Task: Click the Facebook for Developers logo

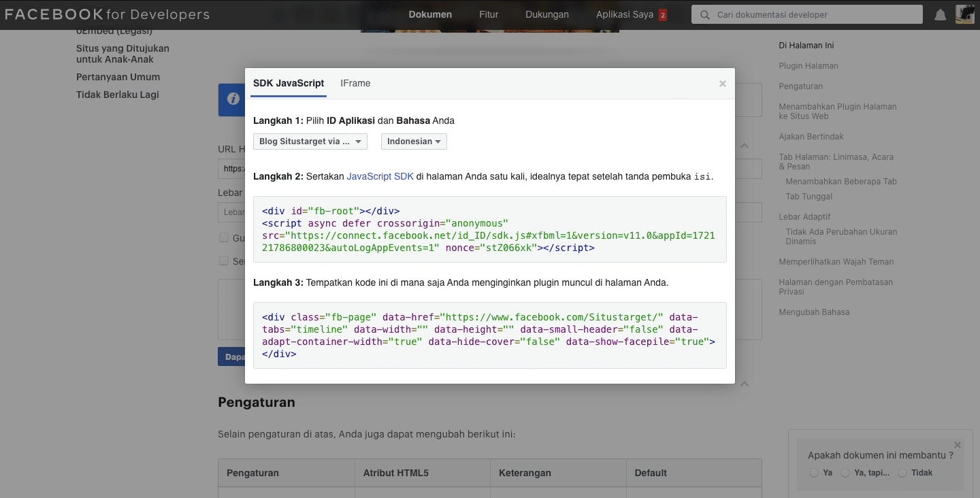Action: click(108, 14)
